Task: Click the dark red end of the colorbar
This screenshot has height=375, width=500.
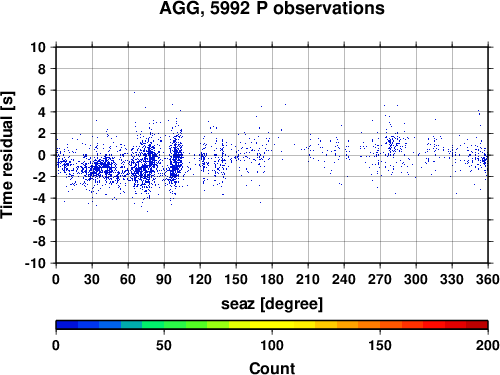Action: click(x=477, y=325)
